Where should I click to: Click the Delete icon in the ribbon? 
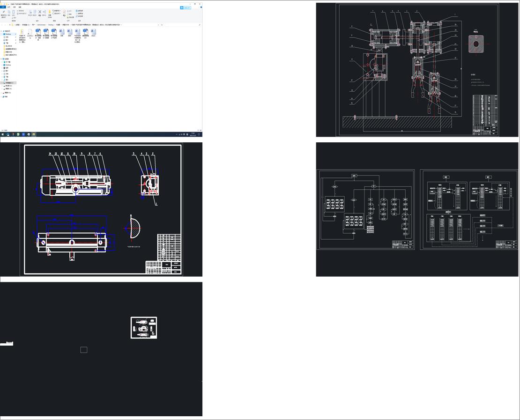[x=40, y=13]
